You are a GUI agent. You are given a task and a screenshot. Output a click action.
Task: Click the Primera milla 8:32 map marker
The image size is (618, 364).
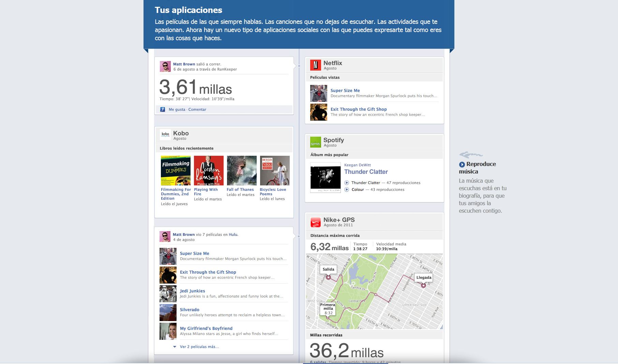pos(328,309)
